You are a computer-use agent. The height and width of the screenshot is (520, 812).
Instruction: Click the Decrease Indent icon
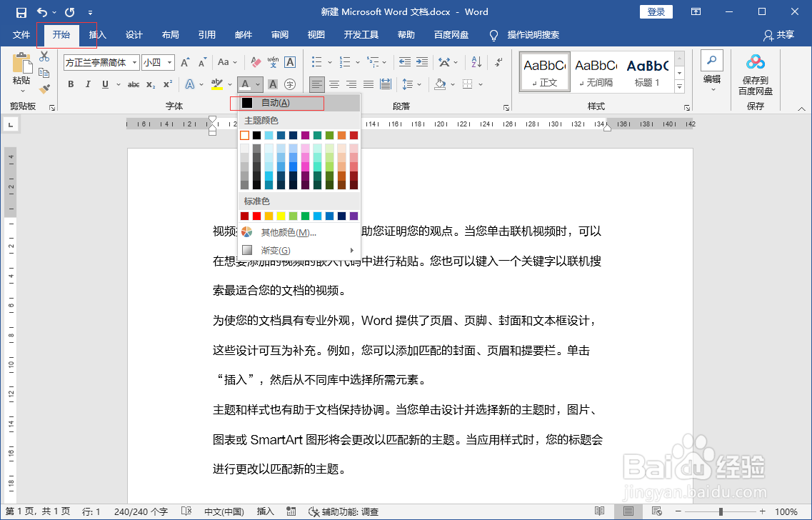405,62
